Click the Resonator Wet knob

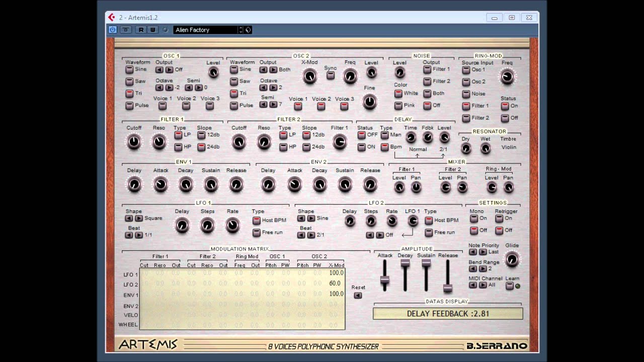coord(485,148)
